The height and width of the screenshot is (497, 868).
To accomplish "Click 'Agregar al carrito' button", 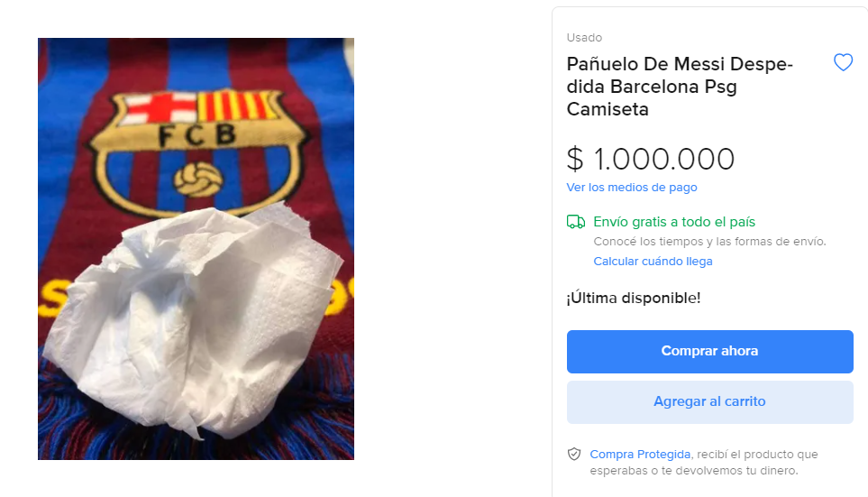I will click(x=709, y=402).
